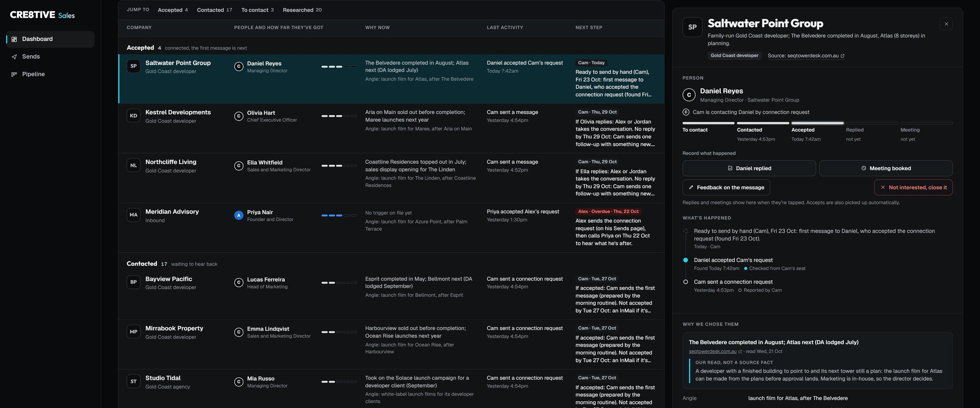Click the progress bar in Daniel Reyes row
The image size is (980, 408).
click(x=339, y=67)
